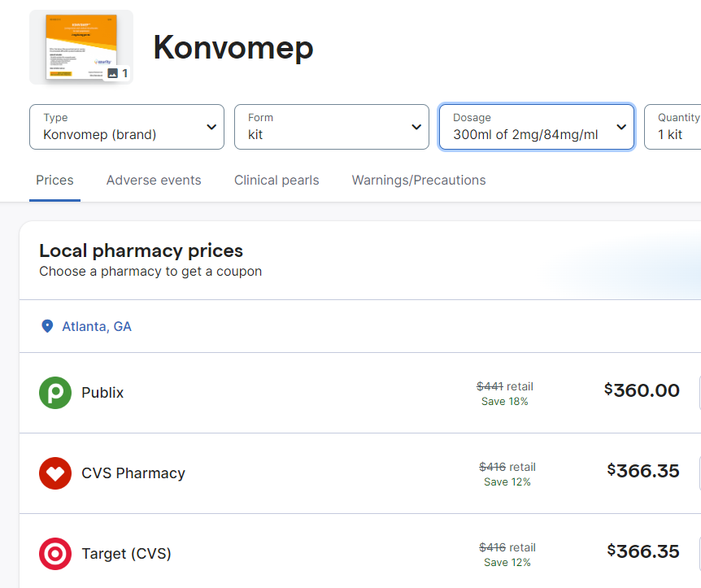
Task: Expand the Dosage dropdown selector
Action: pos(537,127)
